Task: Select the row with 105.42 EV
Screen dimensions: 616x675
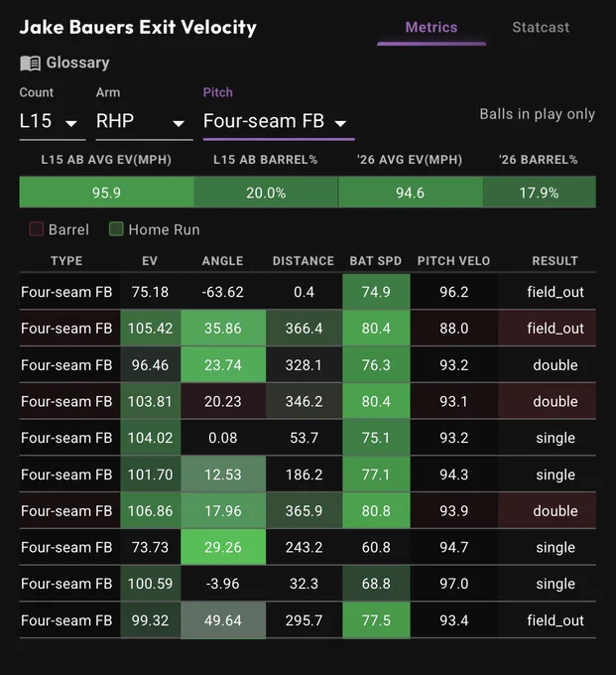Action: click(308, 328)
